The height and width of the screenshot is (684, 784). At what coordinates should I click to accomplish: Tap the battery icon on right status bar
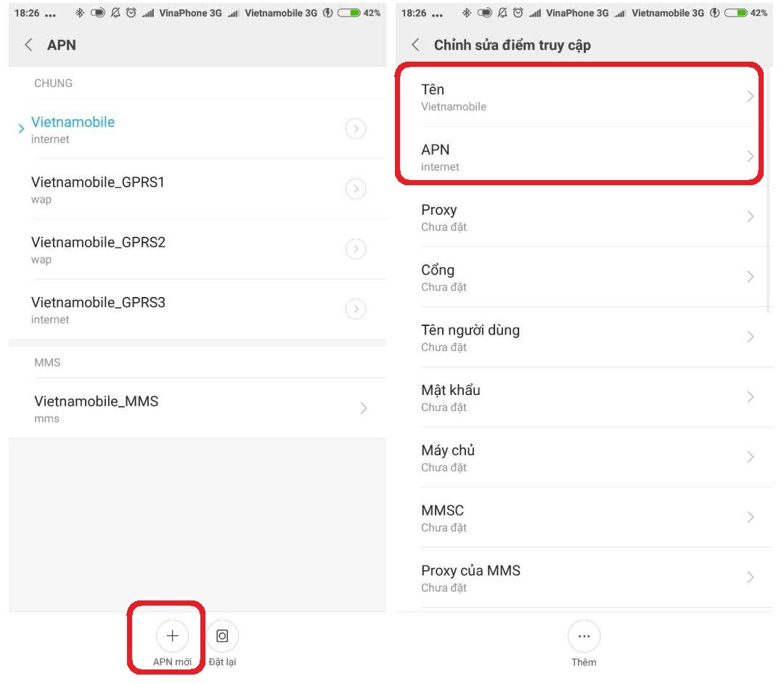[x=736, y=13]
